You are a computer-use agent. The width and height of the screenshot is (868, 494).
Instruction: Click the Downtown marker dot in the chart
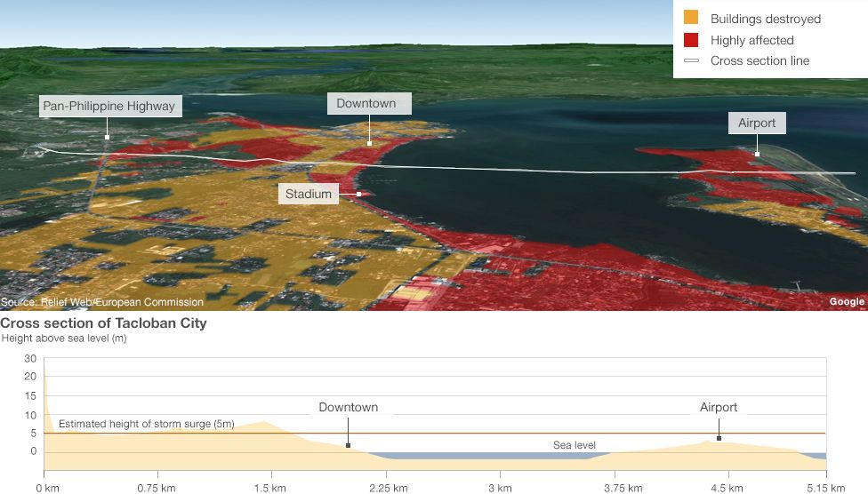point(349,445)
